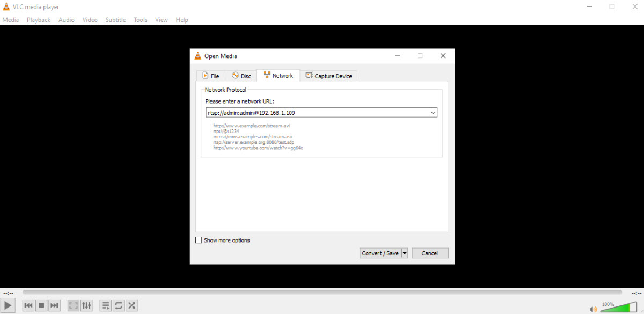The width and height of the screenshot is (644, 314).
Task: Expand the network URL dropdown
Action: point(433,113)
